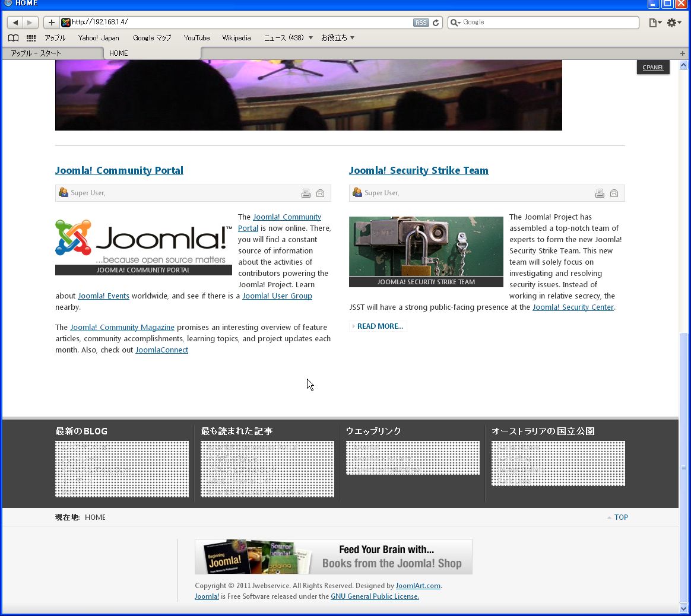This screenshot has height=616, width=691.
Task: Click the padlock Security Strike Team image
Action: click(426, 246)
